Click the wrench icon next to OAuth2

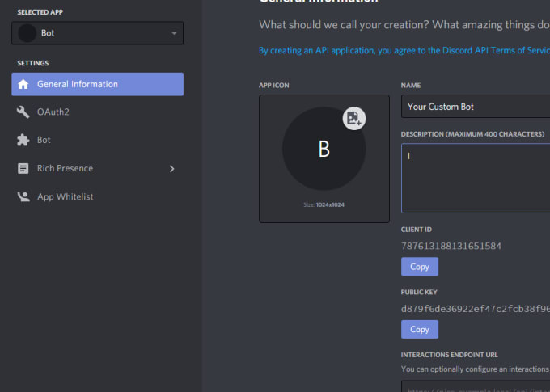pyautogui.click(x=23, y=112)
